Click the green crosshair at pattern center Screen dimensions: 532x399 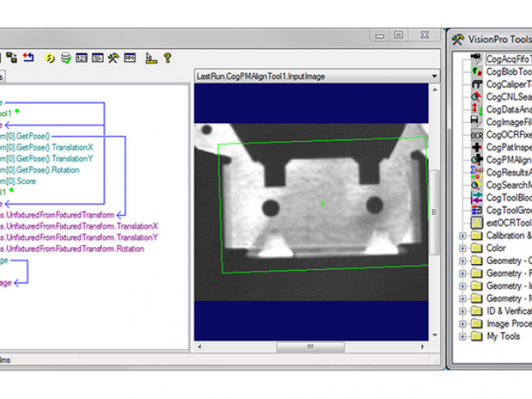pos(322,204)
